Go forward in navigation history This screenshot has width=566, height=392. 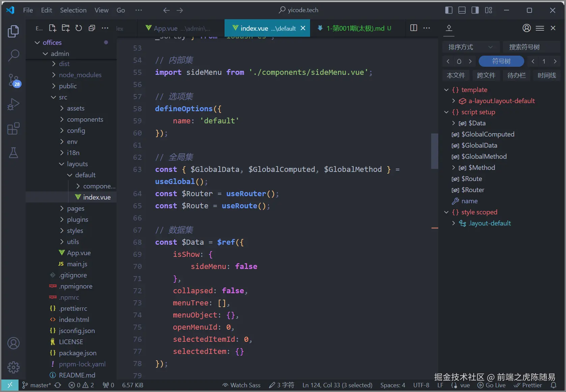[x=180, y=10]
